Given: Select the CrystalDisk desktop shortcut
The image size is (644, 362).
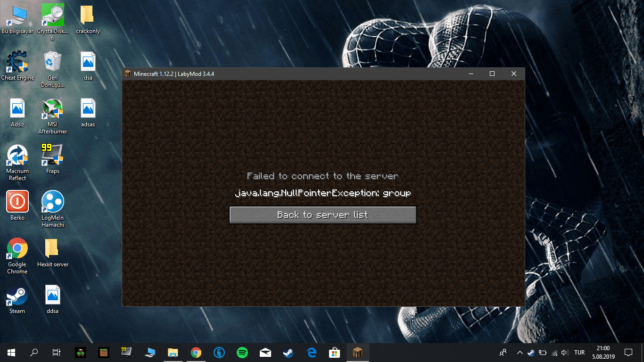Looking at the screenshot, I should 53,23.
